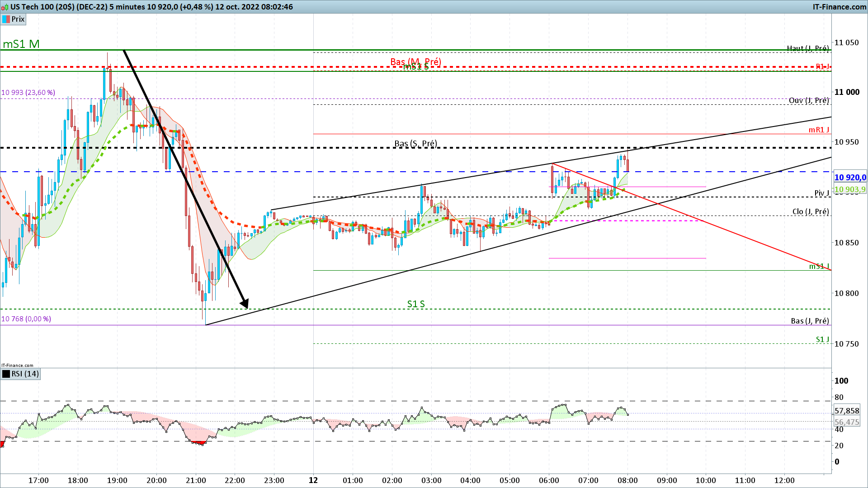Image resolution: width=868 pixels, height=488 pixels.
Task: Select the Bas (J, Pré) label
Action: click(x=810, y=321)
